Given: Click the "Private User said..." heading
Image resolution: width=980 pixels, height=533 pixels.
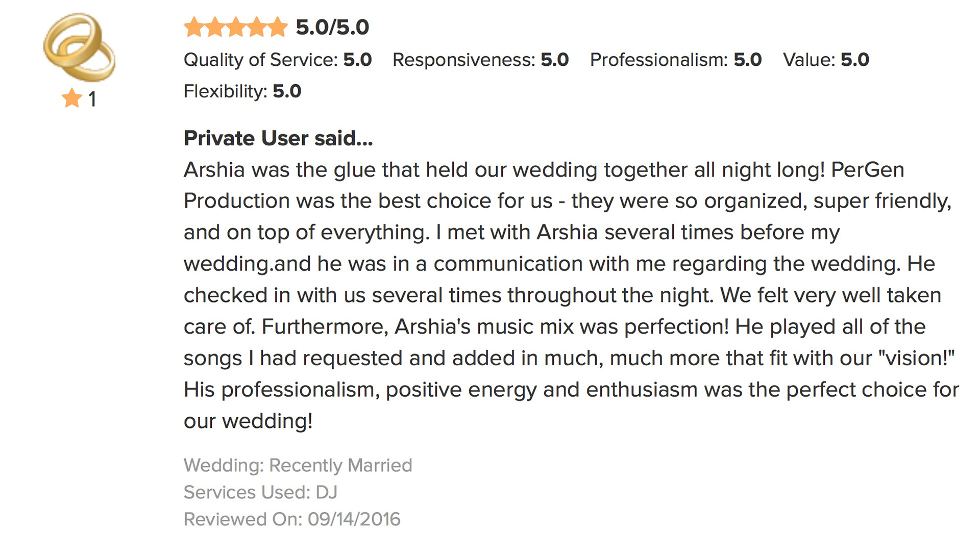Looking at the screenshot, I should point(278,138).
